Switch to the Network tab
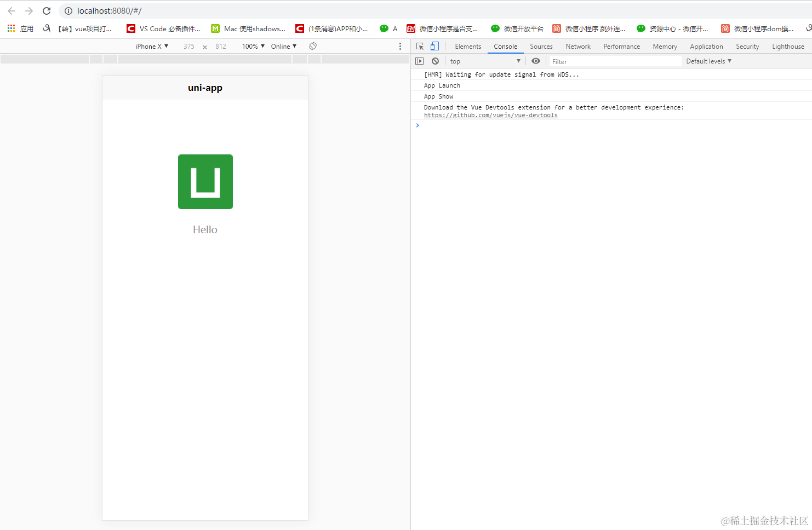Image resolution: width=812 pixels, height=530 pixels. pos(578,47)
